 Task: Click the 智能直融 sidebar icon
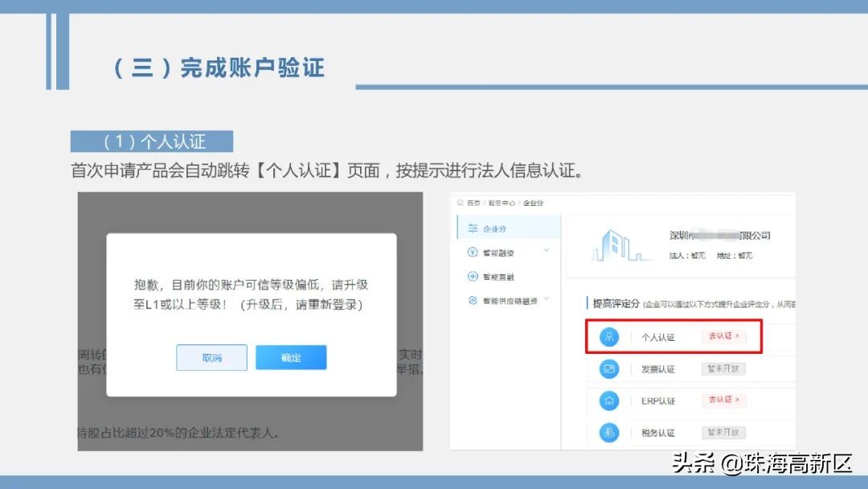pos(473,275)
